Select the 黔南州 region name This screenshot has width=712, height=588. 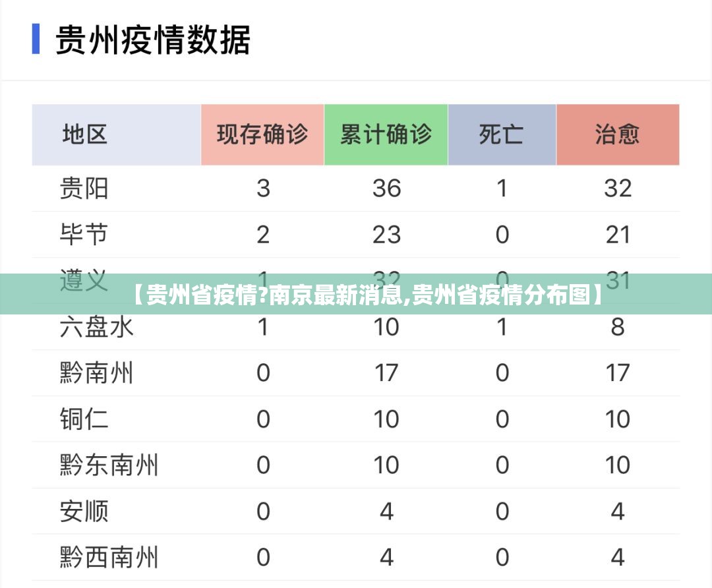tap(96, 373)
